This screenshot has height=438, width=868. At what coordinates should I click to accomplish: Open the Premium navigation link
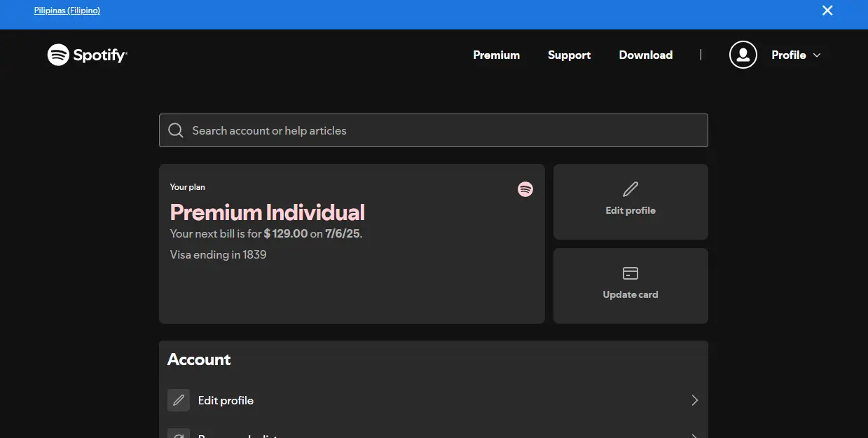(x=496, y=55)
